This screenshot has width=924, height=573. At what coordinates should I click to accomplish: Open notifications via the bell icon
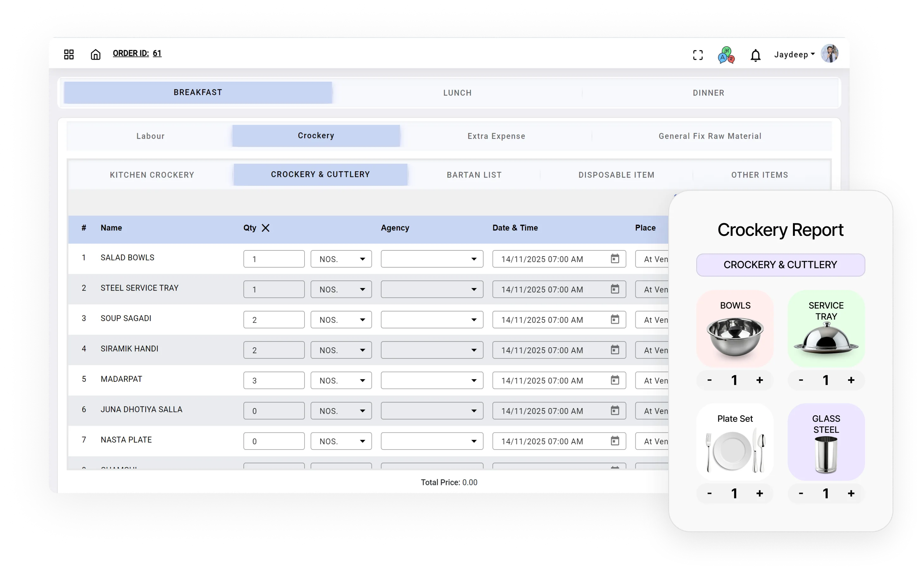tap(756, 55)
